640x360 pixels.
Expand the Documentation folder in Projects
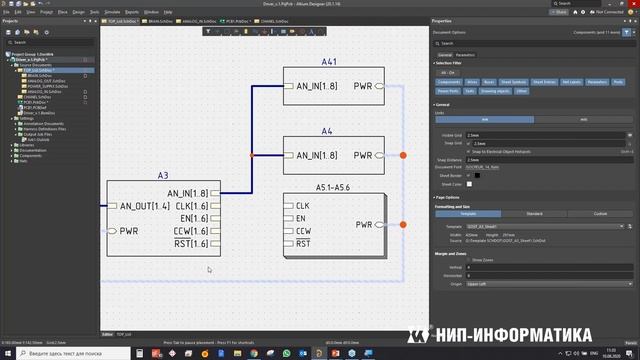11,150
